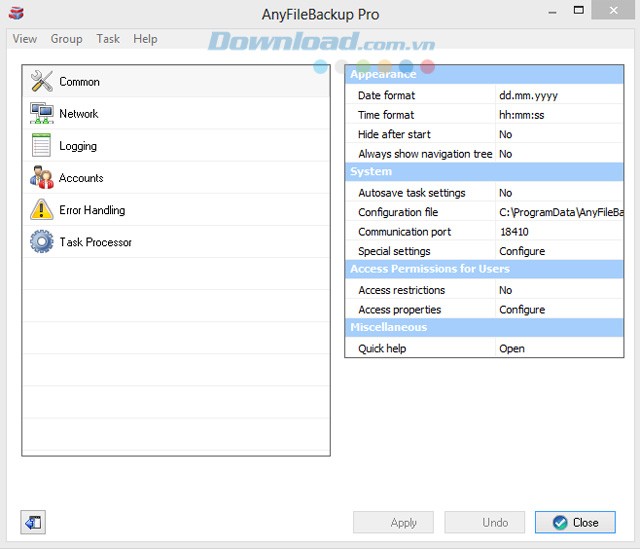Image resolution: width=640 pixels, height=549 pixels.
Task: Close the window with the X button
Action: coord(613,10)
